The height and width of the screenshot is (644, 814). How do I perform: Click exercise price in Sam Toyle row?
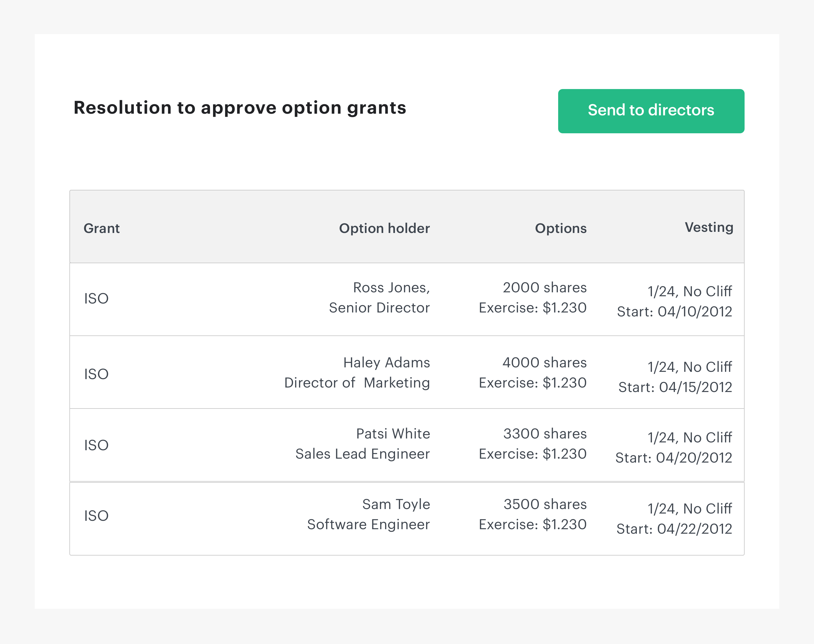(533, 524)
